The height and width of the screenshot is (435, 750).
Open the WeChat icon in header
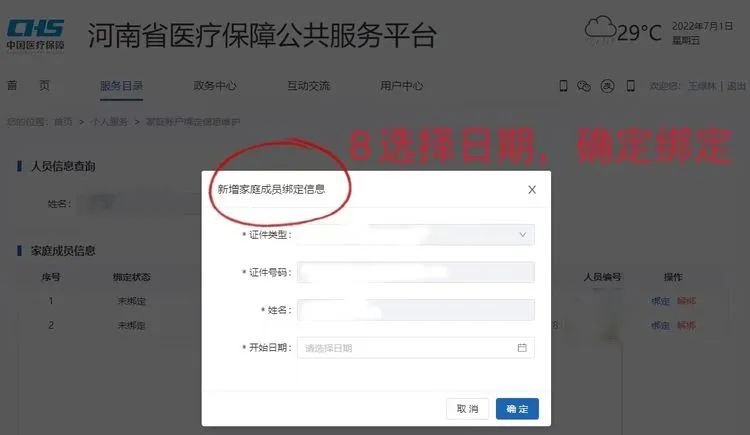pos(584,86)
